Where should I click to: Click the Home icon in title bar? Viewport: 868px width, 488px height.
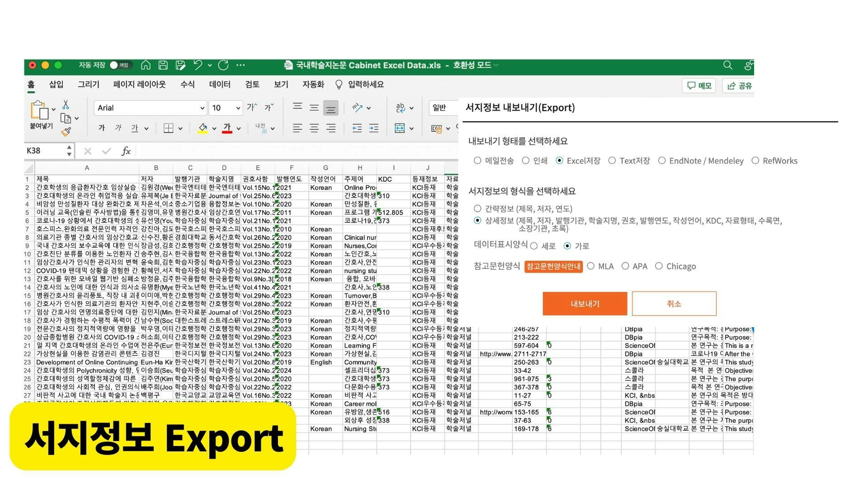[146, 65]
